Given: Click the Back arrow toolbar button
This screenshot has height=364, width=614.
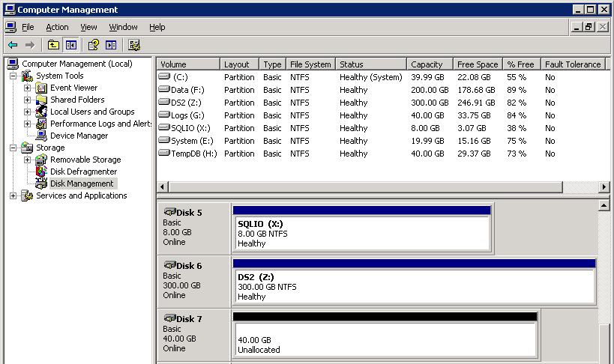Looking at the screenshot, I should [x=13, y=45].
